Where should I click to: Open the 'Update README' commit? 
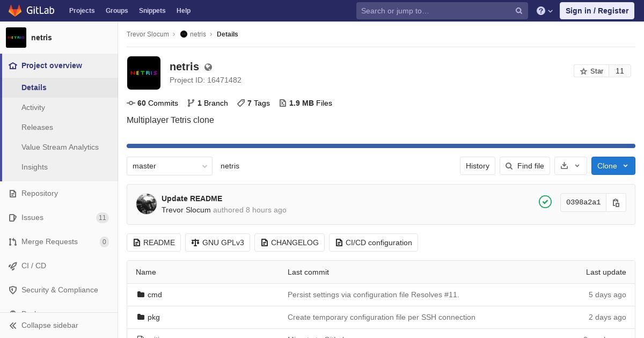point(192,199)
